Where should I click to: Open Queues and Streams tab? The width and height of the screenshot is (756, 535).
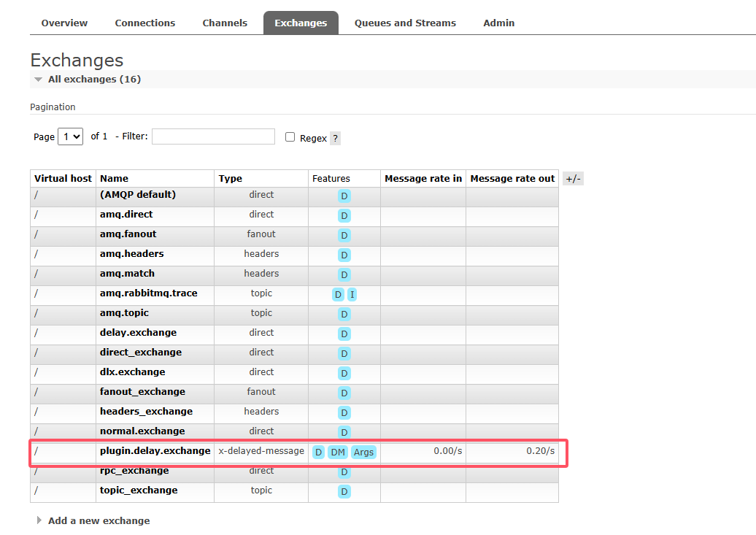point(405,23)
